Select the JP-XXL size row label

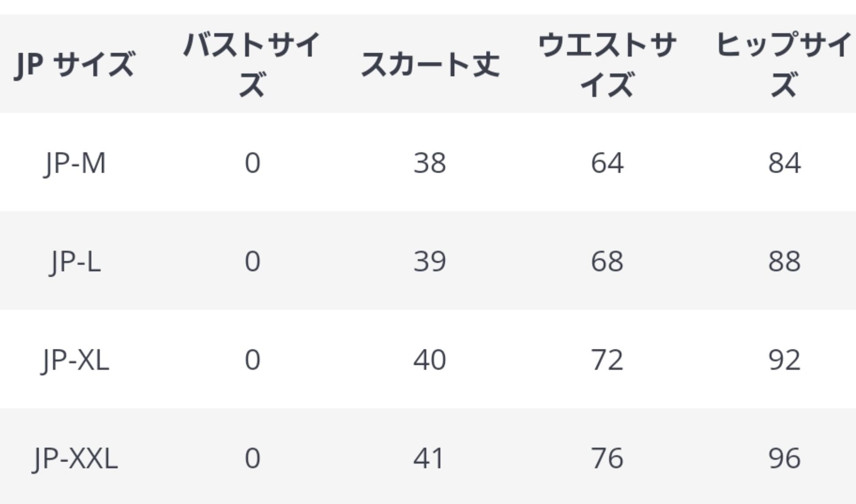click(75, 458)
